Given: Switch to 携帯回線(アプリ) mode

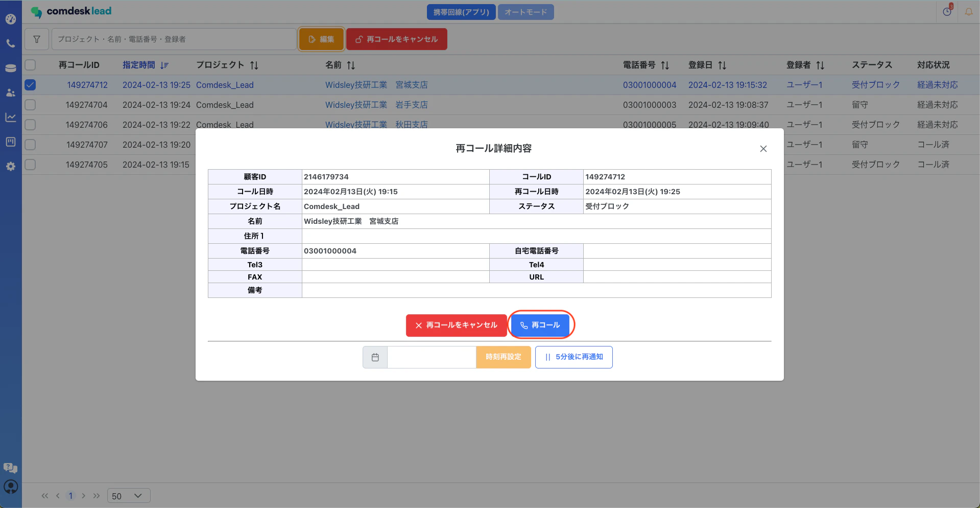Looking at the screenshot, I should pos(461,12).
